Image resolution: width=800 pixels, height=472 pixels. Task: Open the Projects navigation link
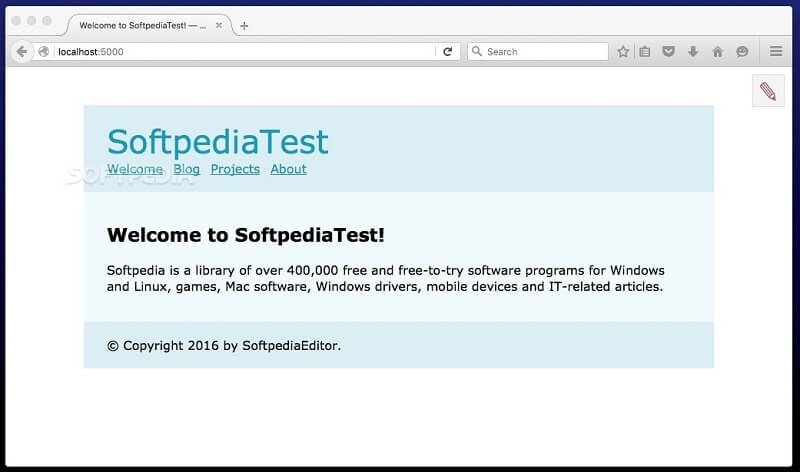point(235,169)
